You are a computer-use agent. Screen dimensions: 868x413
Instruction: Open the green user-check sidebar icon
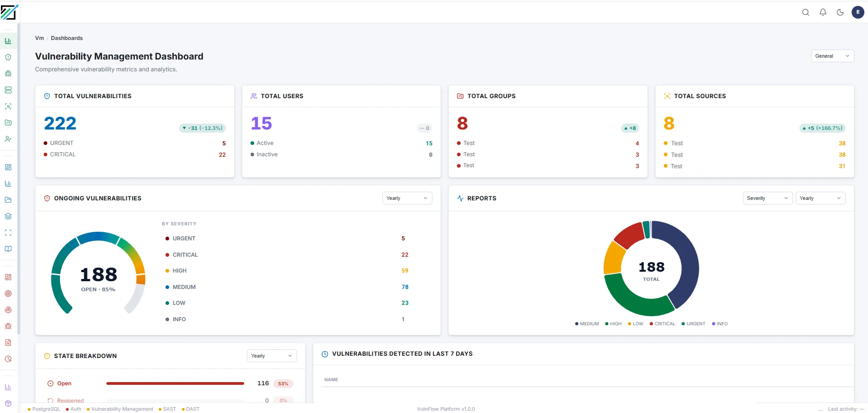click(x=8, y=139)
